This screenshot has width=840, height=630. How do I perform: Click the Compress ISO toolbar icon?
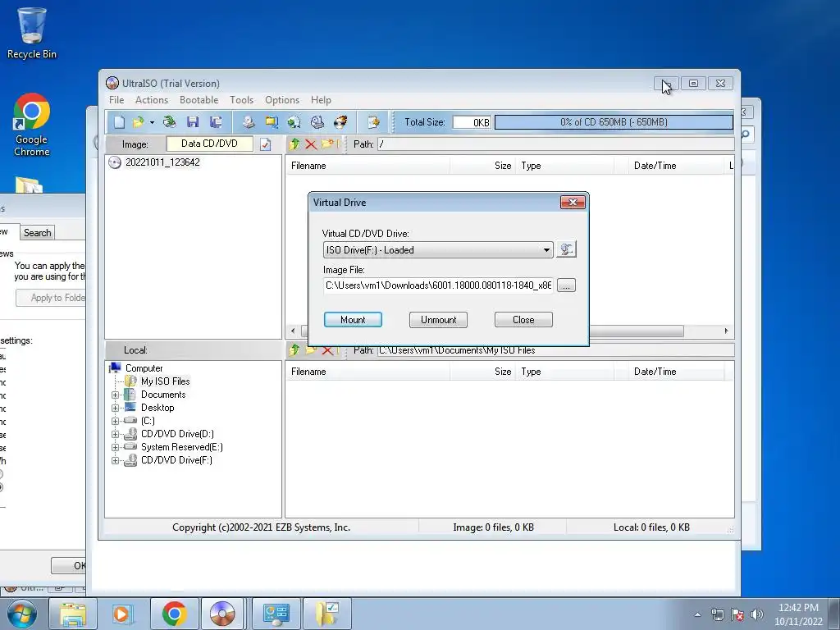[272, 122]
